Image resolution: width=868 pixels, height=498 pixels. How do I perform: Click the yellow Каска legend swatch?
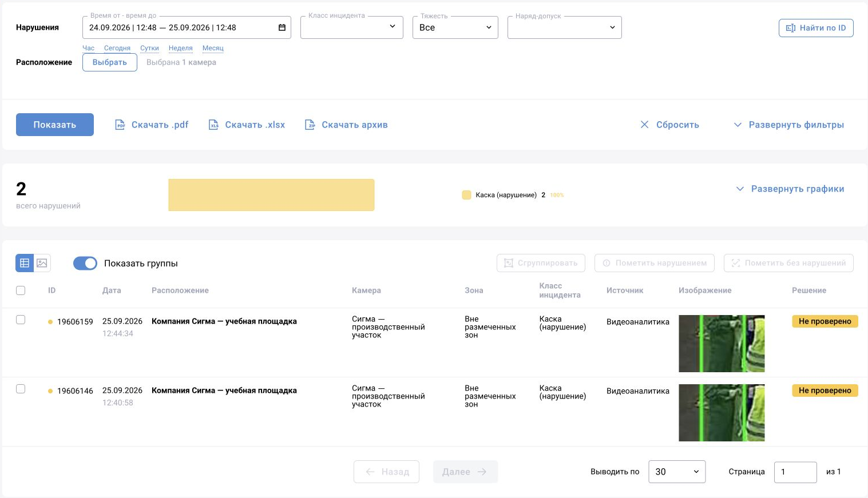pos(466,195)
